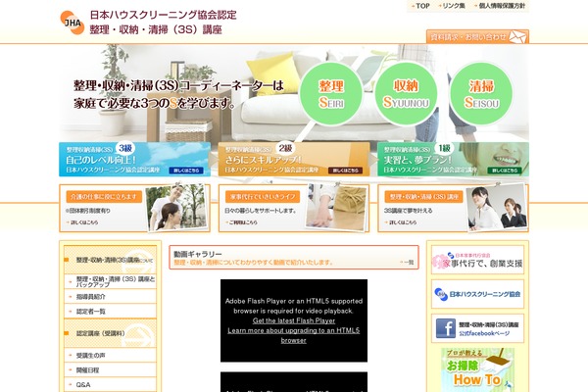Open sidebar heading 認定講座（受講料）

[110, 333]
